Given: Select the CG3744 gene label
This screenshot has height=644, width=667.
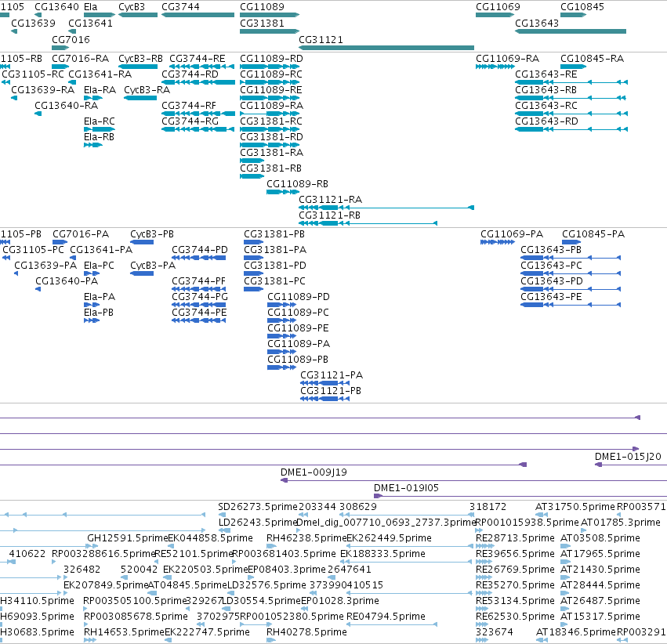Looking at the screenshot, I should 180,7.
